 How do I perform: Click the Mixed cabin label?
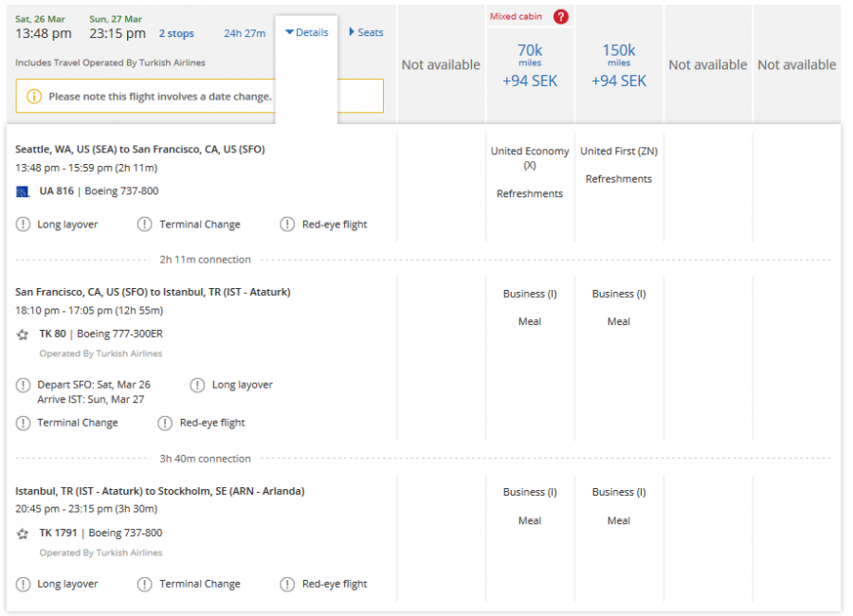click(x=516, y=16)
